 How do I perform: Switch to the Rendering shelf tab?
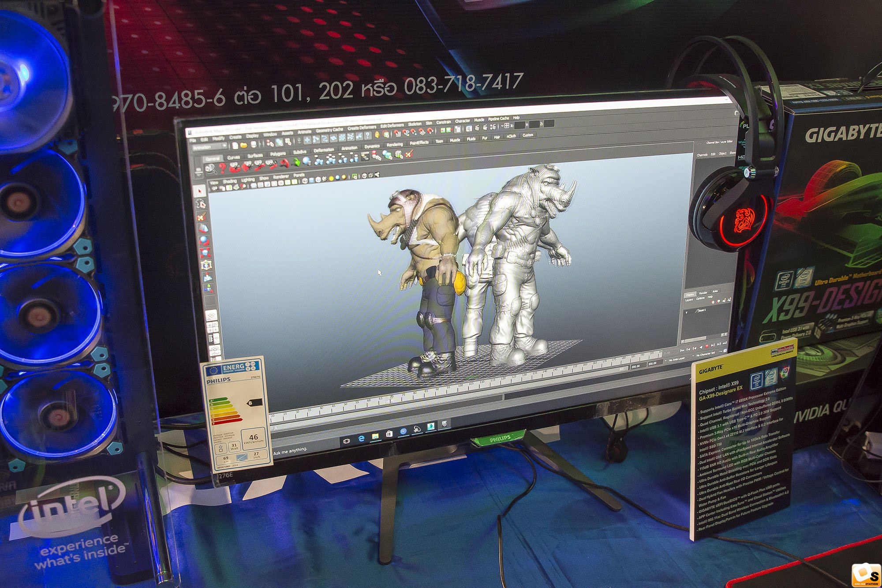pos(395,145)
